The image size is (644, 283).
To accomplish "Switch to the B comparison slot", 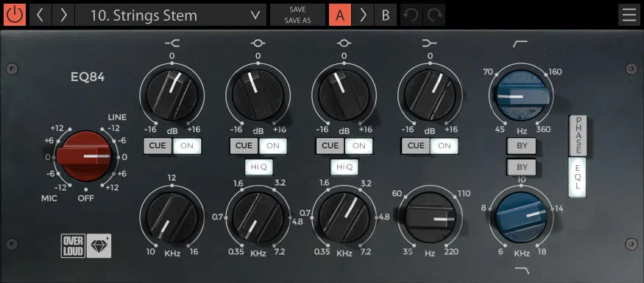I will 386,15.
